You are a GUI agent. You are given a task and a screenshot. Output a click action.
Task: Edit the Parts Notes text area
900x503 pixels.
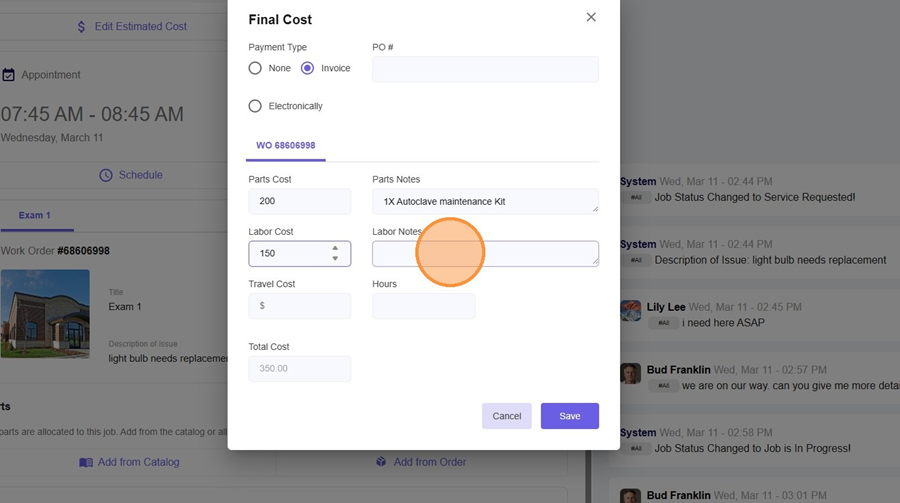485,201
